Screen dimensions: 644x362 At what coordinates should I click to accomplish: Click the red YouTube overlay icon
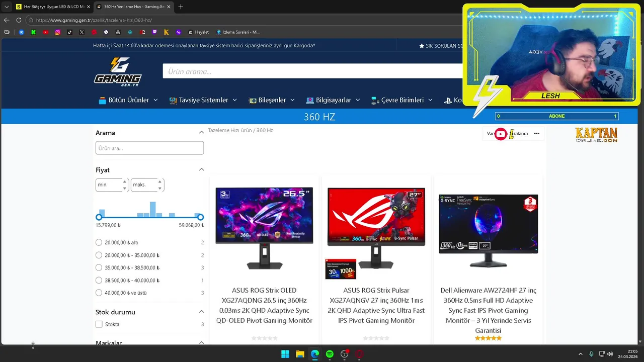pyautogui.click(x=501, y=134)
